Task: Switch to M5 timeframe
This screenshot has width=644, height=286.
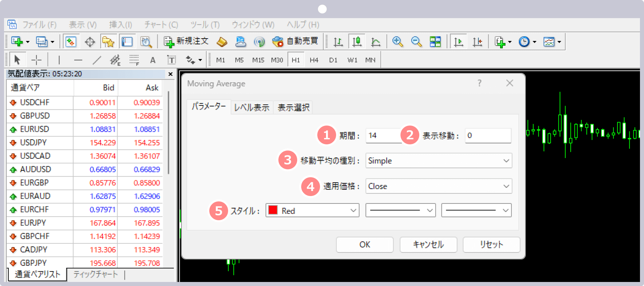Action: tap(239, 60)
